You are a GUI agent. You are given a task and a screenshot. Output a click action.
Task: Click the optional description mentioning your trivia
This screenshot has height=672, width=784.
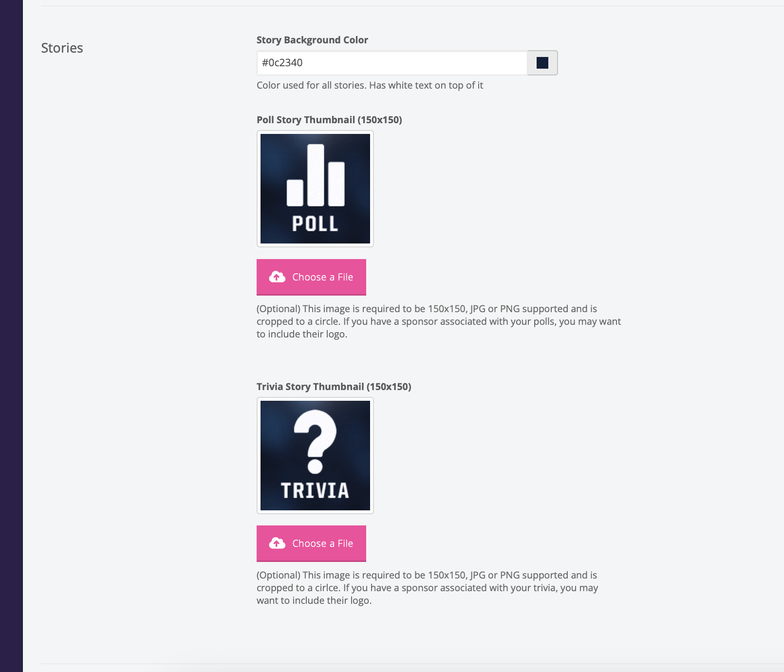click(x=427, y=588)
